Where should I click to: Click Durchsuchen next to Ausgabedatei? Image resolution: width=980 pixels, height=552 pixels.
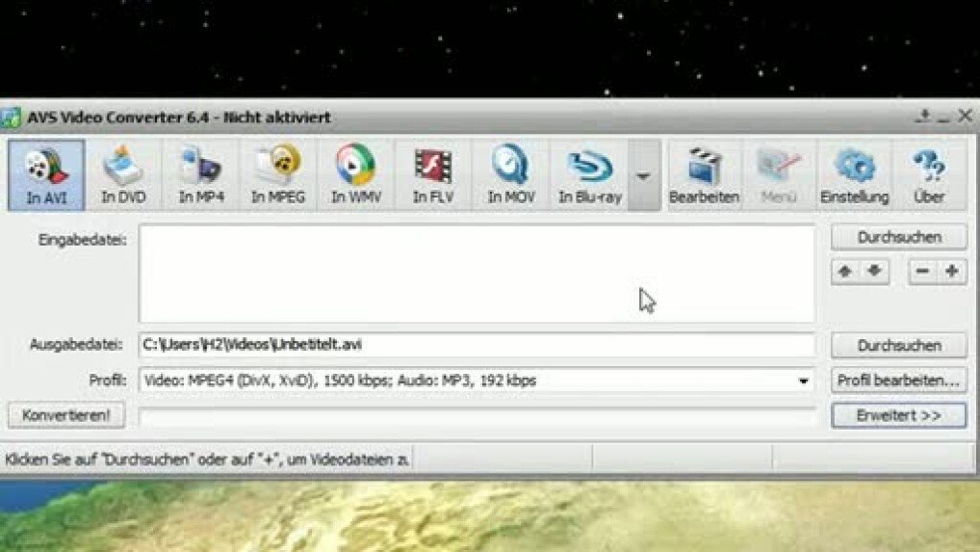coord(898,345)
